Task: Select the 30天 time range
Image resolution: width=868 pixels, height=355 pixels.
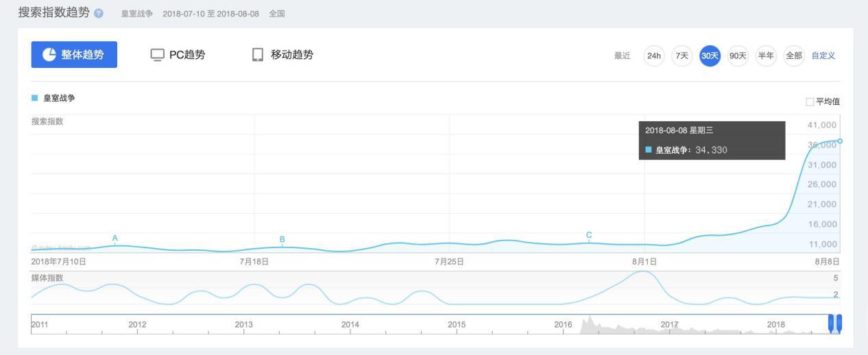Action: tap(710, 56)
